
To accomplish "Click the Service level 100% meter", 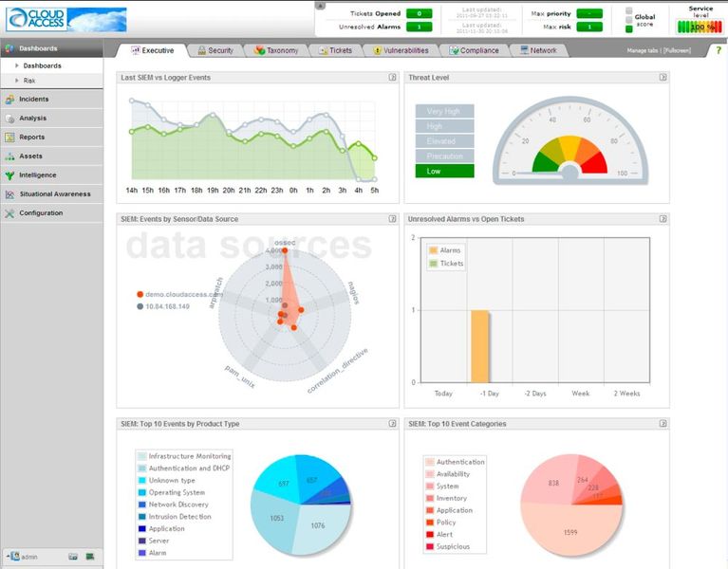I will click(x=700, y=27).
